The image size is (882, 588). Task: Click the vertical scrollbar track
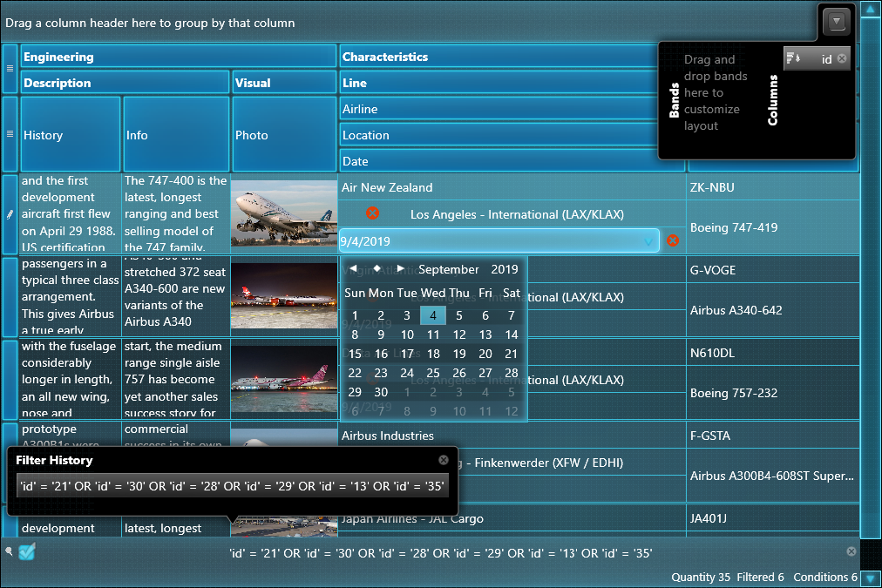pyautogui.click(x=870, y=278)
